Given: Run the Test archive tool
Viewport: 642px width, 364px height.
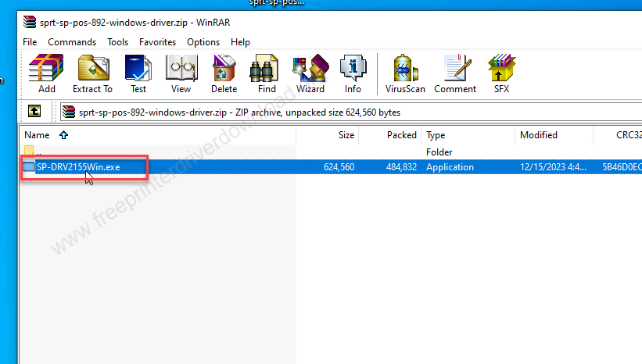Looking at the screenshot, I should coord(138,73).
